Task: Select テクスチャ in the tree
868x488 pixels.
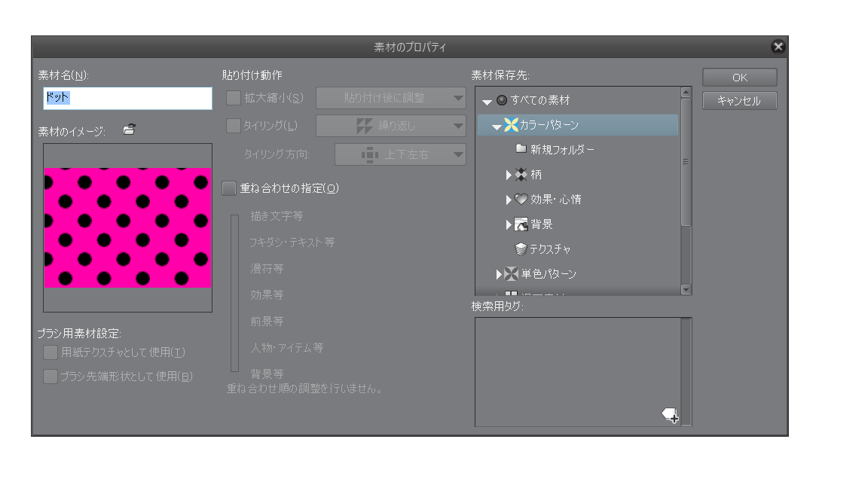Action: click(x=550, y=249)
